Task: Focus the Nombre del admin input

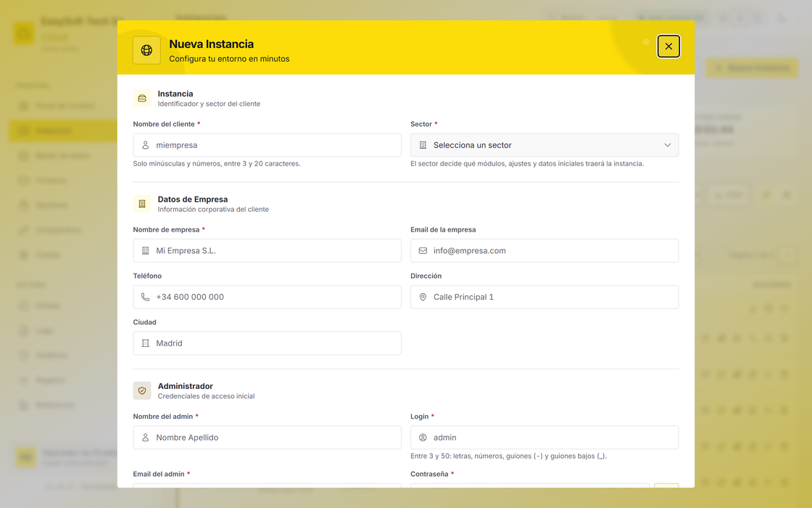Action: pyautogui.click(x=268, y=438)
